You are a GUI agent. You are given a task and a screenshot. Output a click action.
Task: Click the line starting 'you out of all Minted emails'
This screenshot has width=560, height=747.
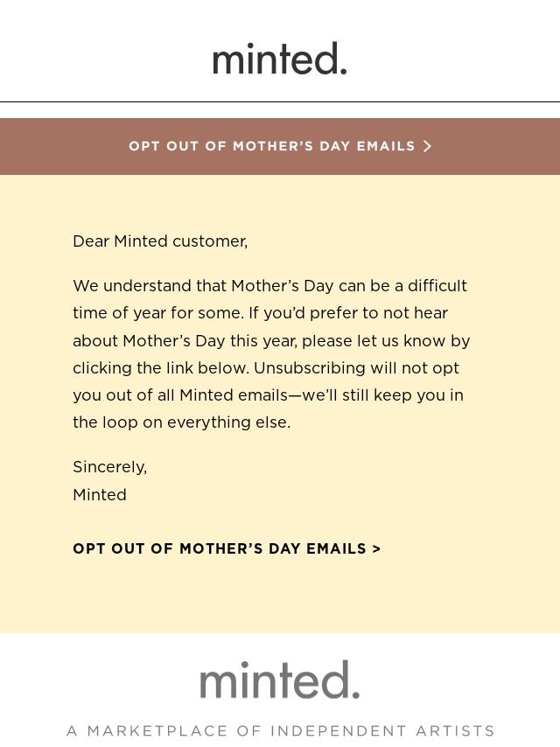[268, 395]
